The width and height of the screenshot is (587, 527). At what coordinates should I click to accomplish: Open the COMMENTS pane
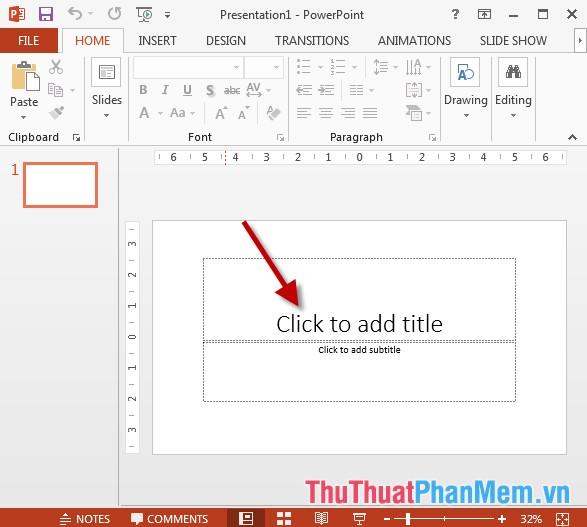(169, 519)
